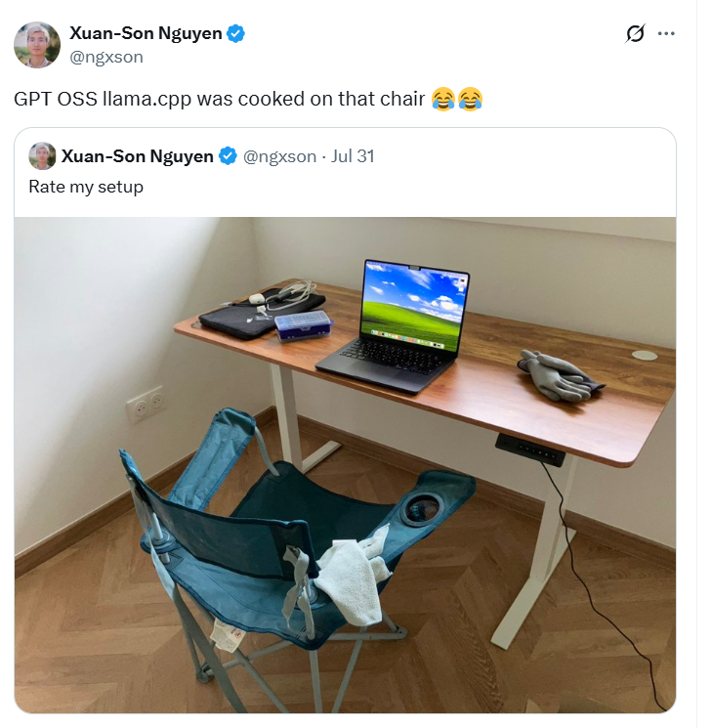
Task: Open the three-dot more options menu
Action: click(x=666, y=33)
